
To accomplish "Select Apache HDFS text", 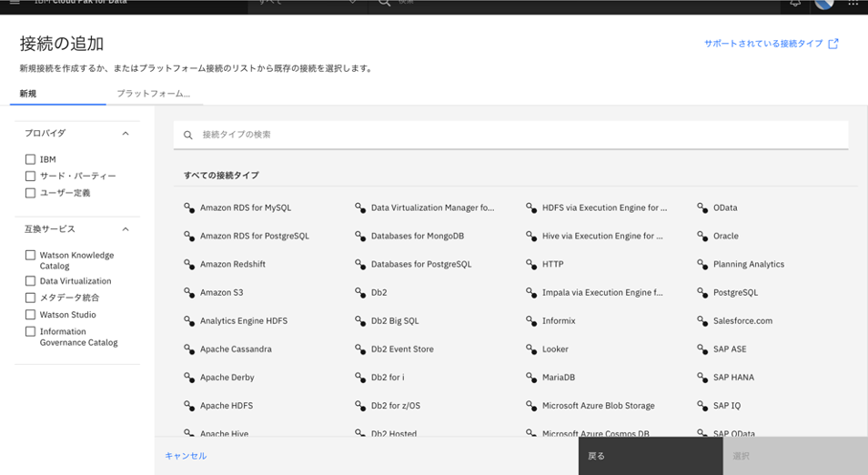I will 227,405.
